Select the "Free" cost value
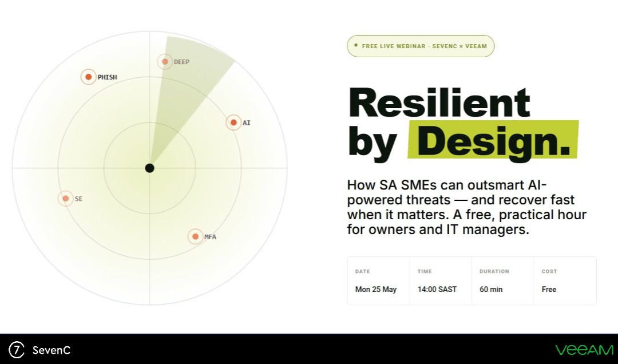 tap(549, 290)
